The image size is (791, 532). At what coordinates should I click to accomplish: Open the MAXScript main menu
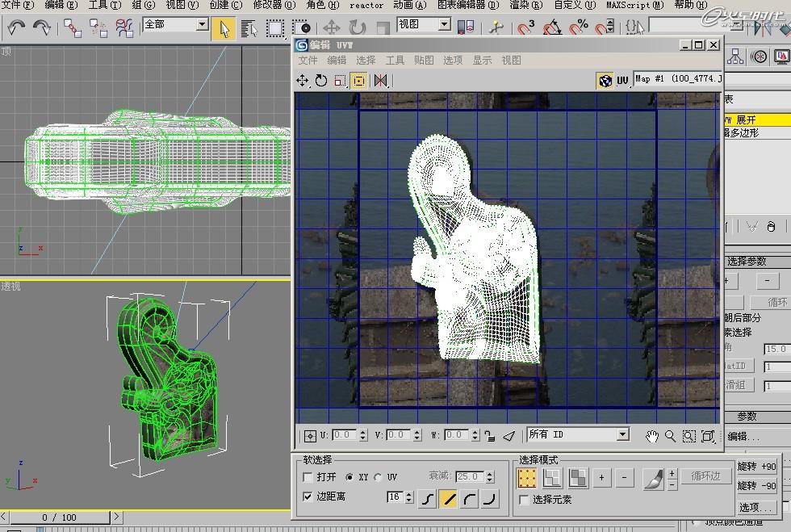coord(635,5)
